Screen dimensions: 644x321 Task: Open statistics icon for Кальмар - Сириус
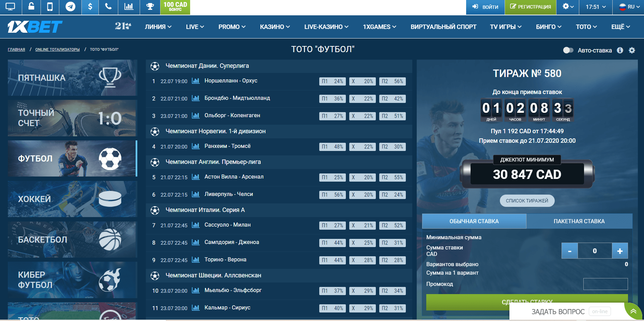click(196, 308)
